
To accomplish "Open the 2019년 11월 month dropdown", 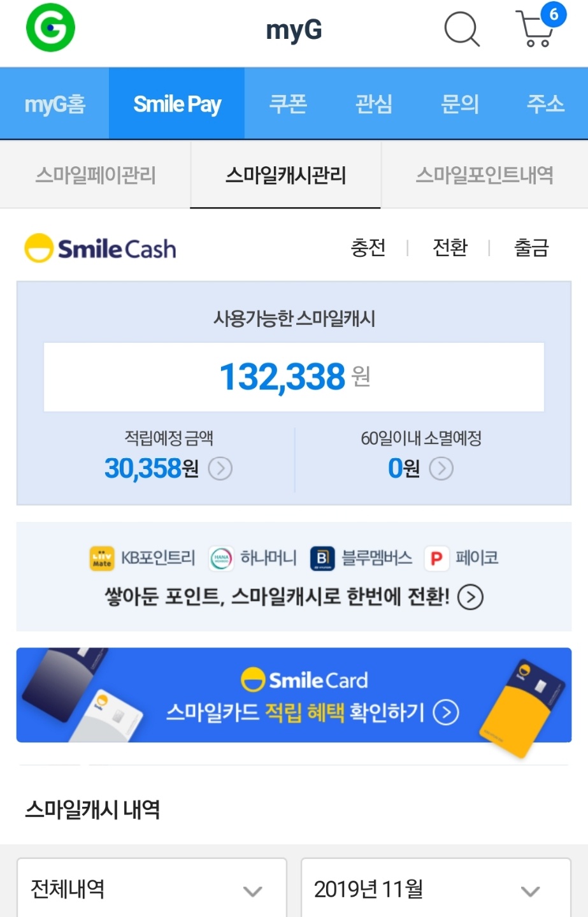I will (436, 888).
